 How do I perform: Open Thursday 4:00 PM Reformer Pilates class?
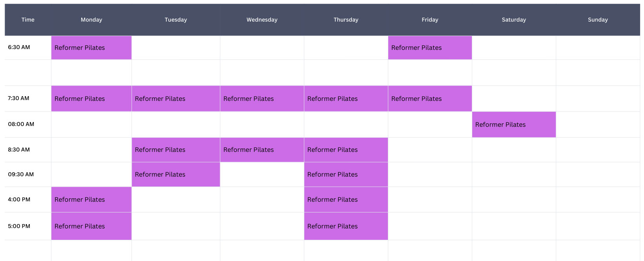(x=346, y=200)
